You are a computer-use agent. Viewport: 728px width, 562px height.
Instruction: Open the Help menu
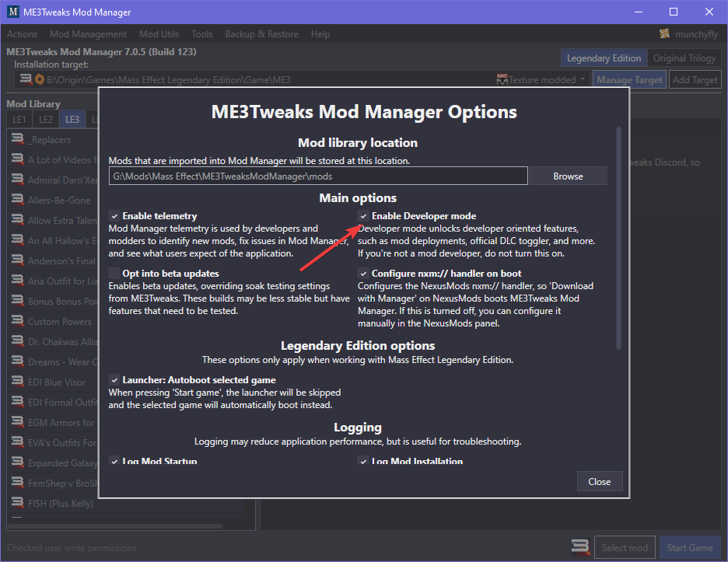click(x=320, y=34)
